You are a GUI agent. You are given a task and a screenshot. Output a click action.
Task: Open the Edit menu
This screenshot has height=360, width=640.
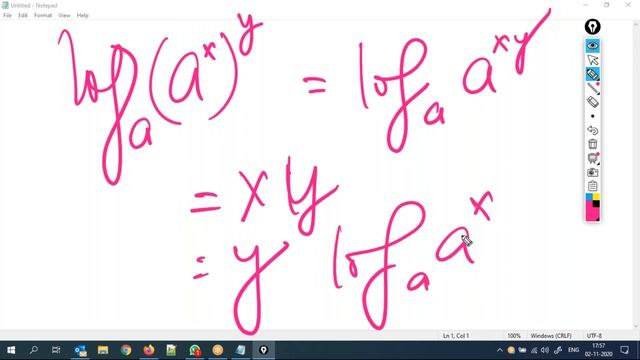tap(23, 16)
